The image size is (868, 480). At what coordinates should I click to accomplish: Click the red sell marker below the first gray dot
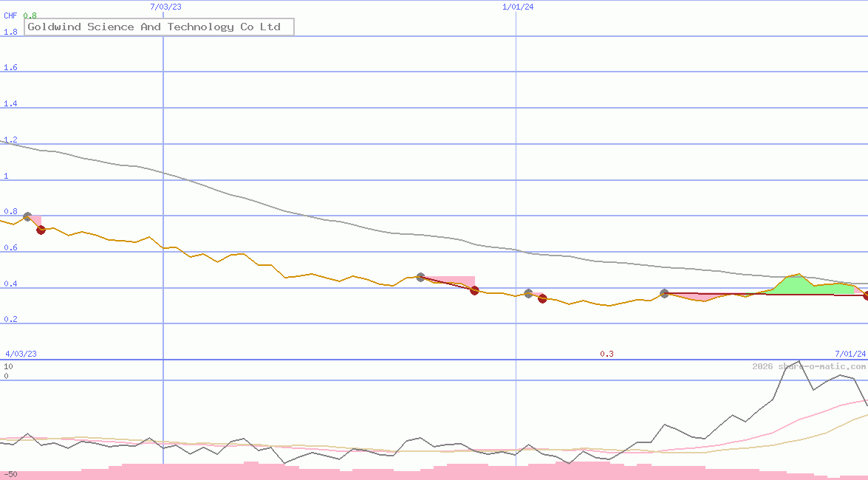click(41, 230)
